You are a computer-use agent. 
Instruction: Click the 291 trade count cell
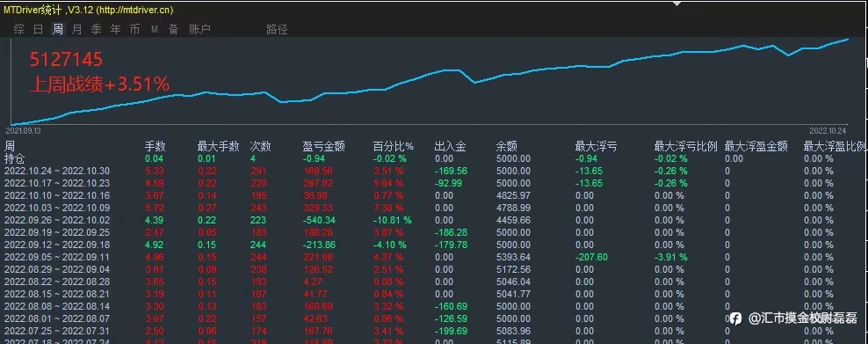coord(258,171)
